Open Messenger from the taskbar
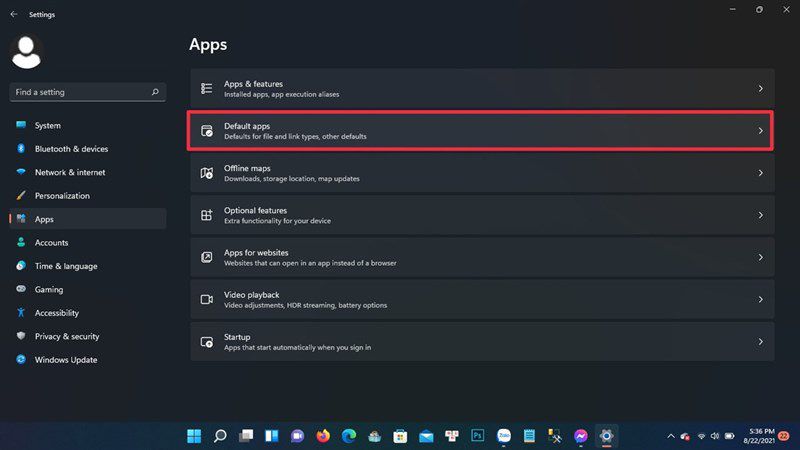This screenshot has width=800, height=450. click(581, 436)
